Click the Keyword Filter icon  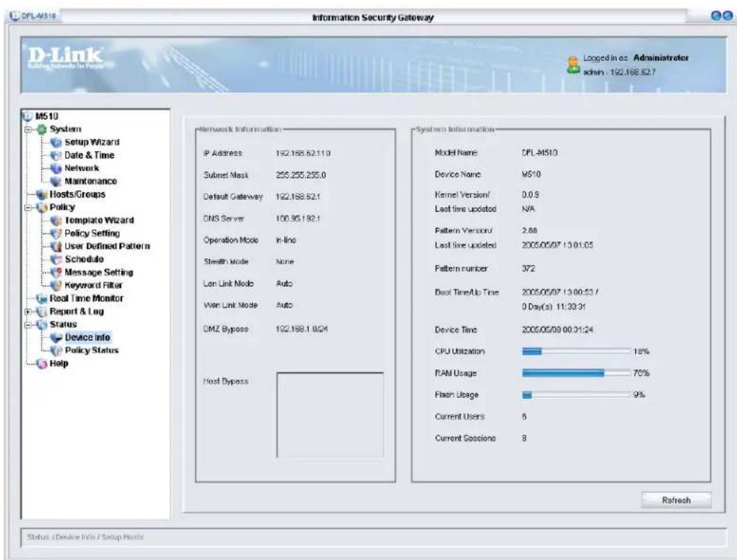(56, 285)
